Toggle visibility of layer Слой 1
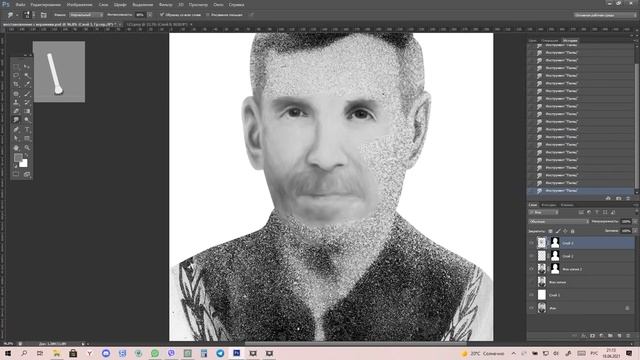Image resolution: width=640 pixels, height=360 pixels. (531, 295)
